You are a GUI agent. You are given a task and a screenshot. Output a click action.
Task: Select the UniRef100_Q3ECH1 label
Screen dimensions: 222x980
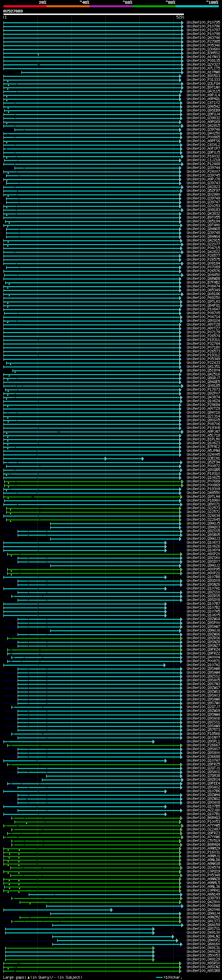pyautogui.click(x=203, y=459)
